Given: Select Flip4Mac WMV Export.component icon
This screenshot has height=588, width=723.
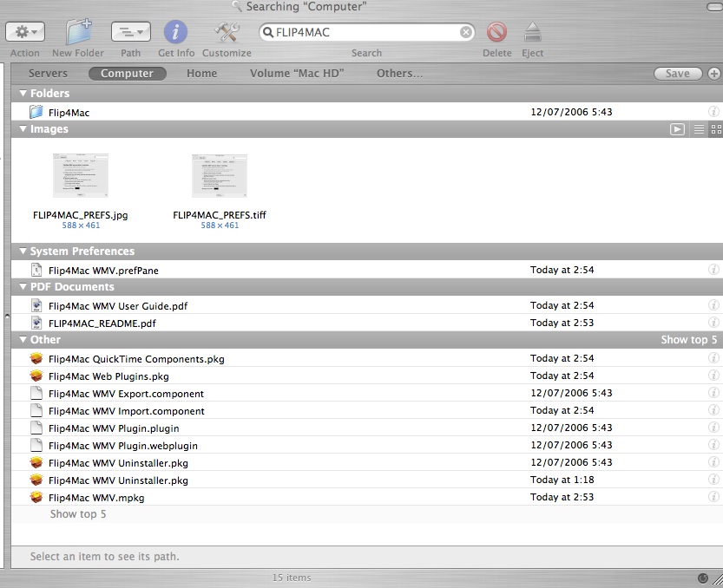Looking at the screenshot, I should (36, 393).
